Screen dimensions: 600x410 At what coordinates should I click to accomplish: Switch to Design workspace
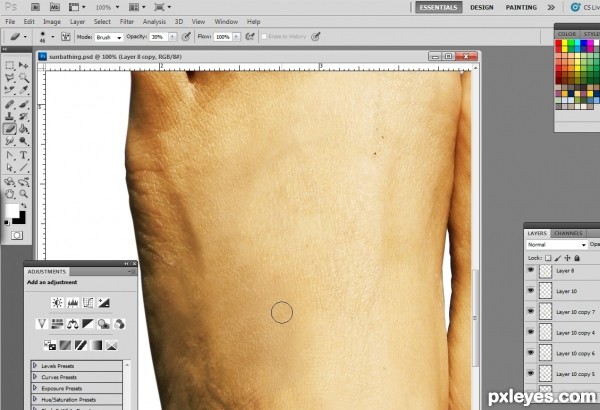click(482, 7)
